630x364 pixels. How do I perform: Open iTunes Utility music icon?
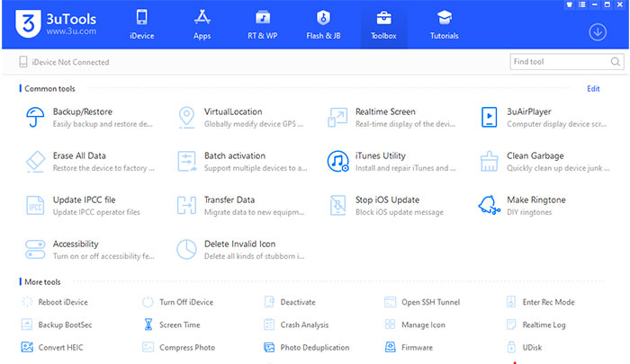[x=337, y=161]
